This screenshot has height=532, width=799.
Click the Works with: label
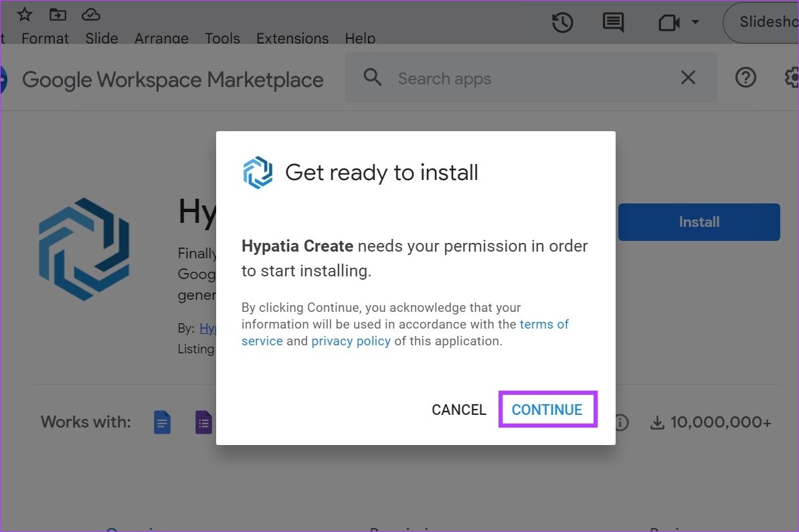86,422
